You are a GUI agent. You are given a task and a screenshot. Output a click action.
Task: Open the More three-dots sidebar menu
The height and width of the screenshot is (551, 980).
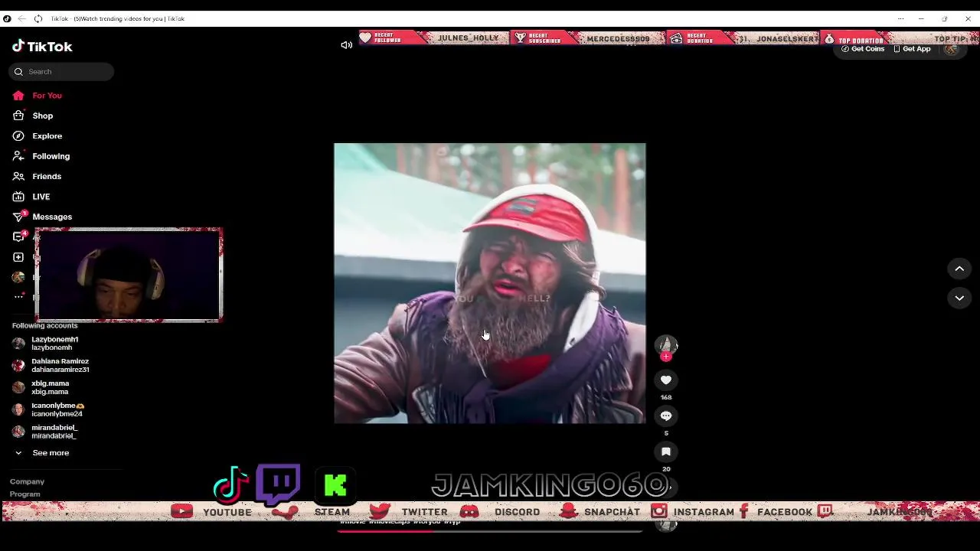(x=18, y=297)
